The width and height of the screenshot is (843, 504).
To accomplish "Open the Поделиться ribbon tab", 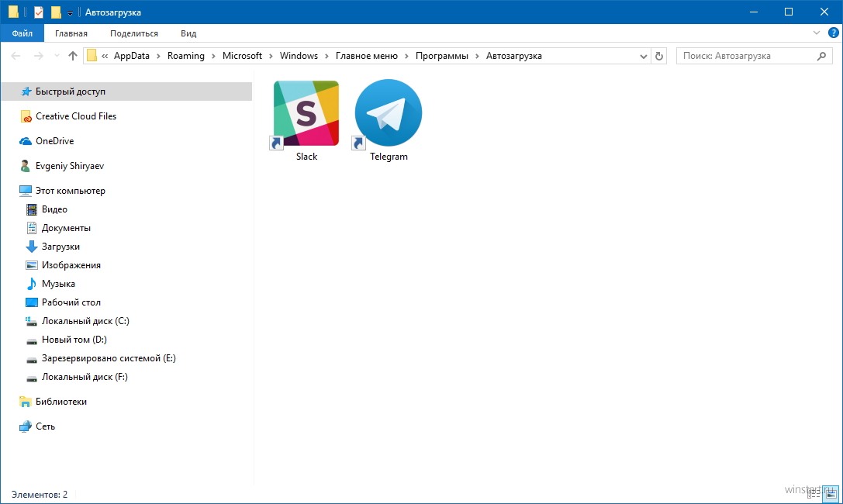I will [x=134, y=33].
